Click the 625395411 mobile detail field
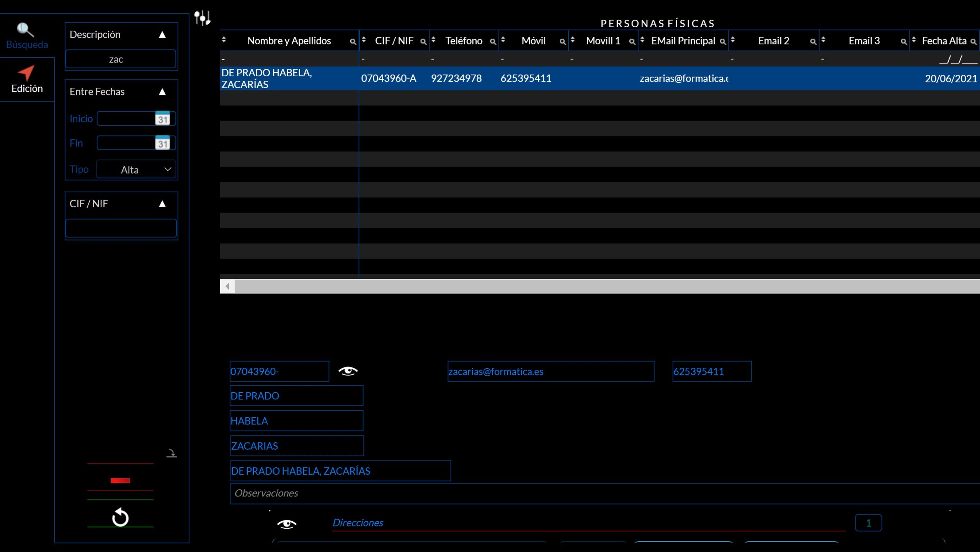Viewport: 980px width, 552px height. tap(712, 371)
